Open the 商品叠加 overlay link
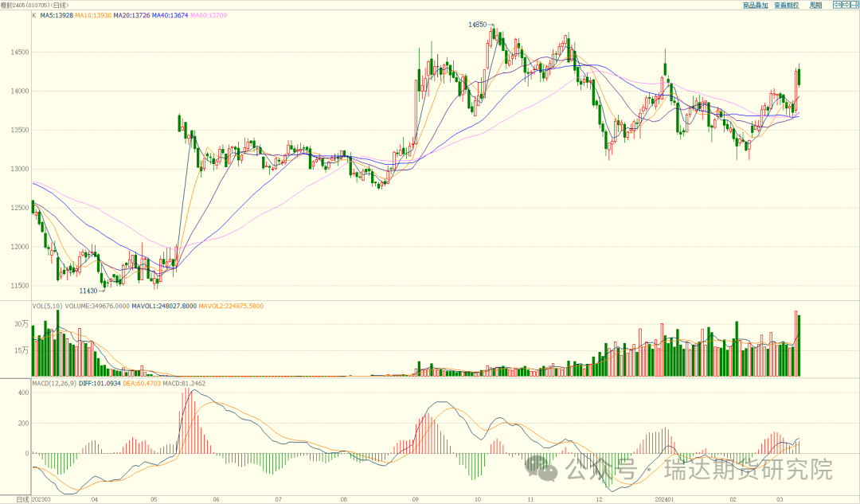The height and width of the screenshot is (504, 860). click(x=755, y=5)
